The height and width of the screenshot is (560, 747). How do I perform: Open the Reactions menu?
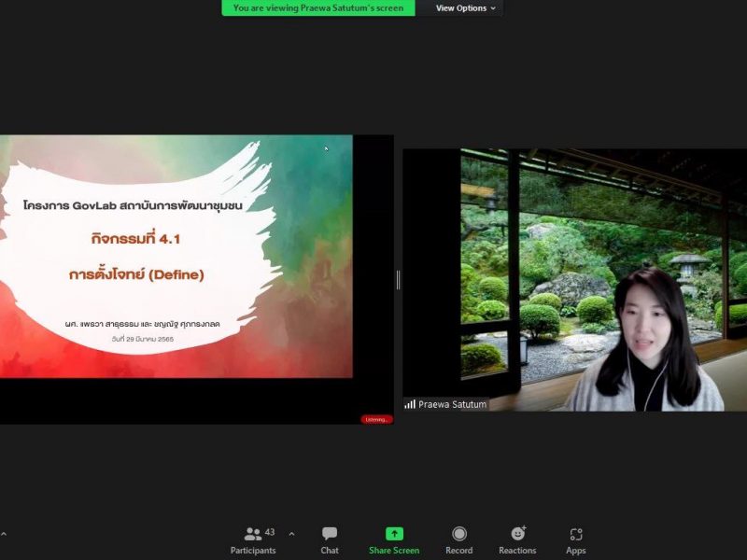click(517, 539)
